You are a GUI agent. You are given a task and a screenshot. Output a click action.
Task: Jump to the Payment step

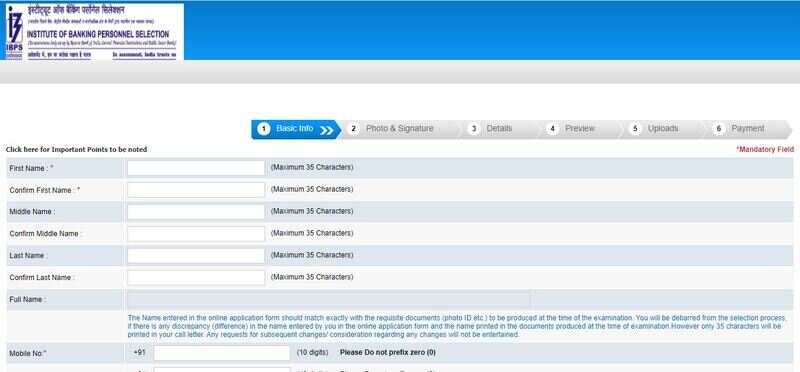748,129
